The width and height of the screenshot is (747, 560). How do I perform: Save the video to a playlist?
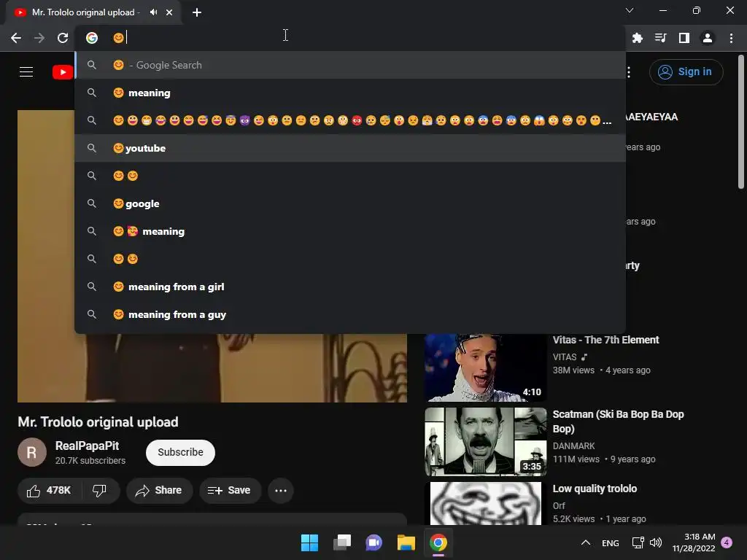[230, 491]
